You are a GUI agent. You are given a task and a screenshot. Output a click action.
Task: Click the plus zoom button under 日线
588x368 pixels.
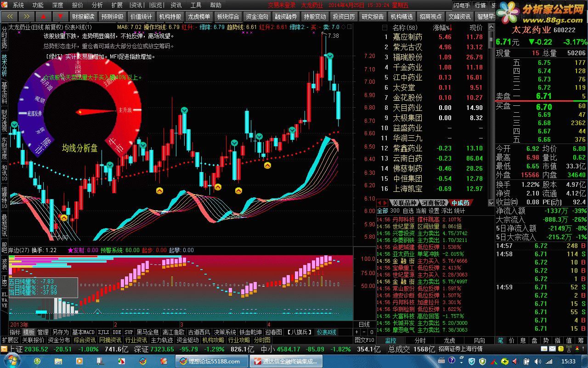coord(357,332)
